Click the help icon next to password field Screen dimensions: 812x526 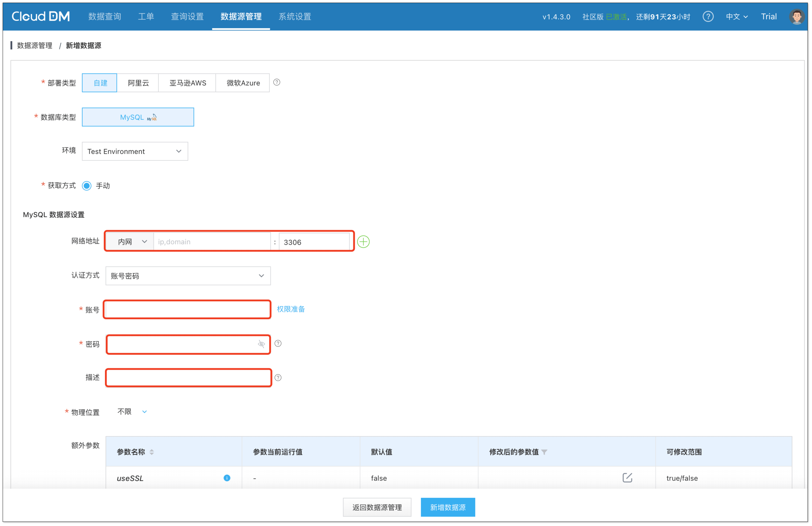(278, 343)
